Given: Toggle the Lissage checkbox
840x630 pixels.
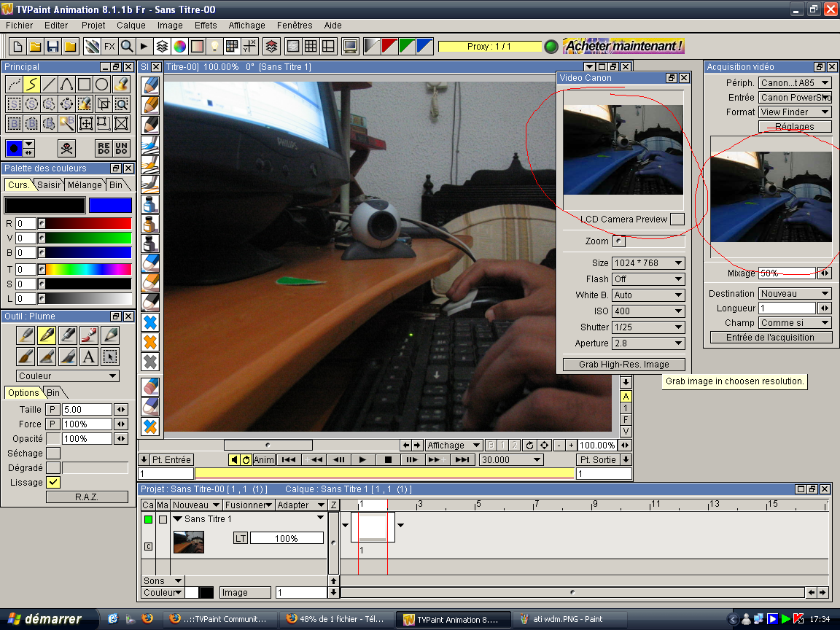Looking at the screenshot, I should [x=53, y=483].
